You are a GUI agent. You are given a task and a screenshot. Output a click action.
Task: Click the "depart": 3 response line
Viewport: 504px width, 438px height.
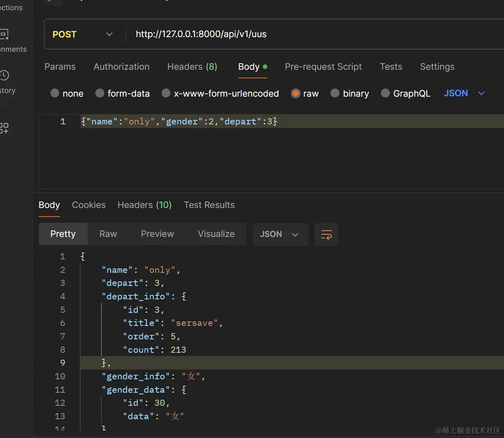point(133,283)
